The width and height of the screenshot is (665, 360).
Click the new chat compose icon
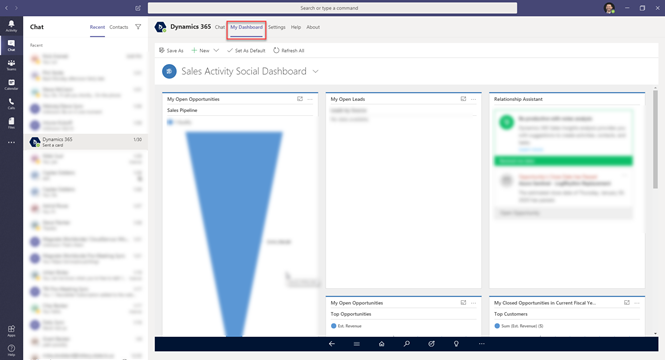pos(138,8)
